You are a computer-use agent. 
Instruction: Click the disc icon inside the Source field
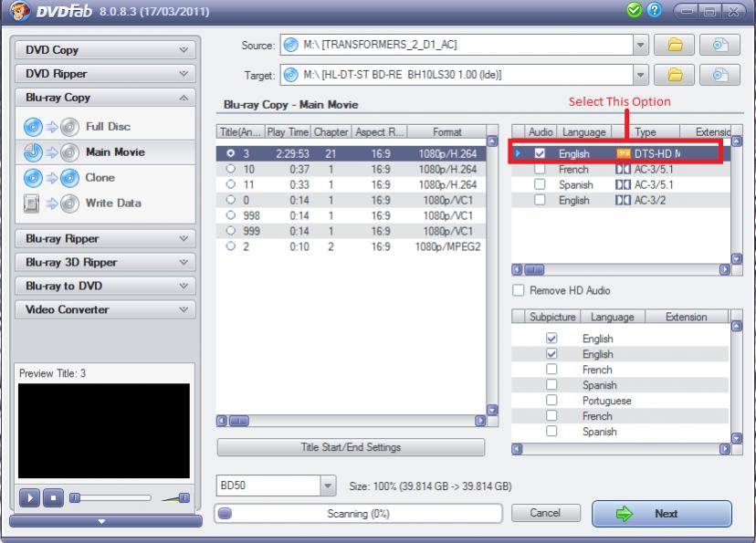[290, 45]
